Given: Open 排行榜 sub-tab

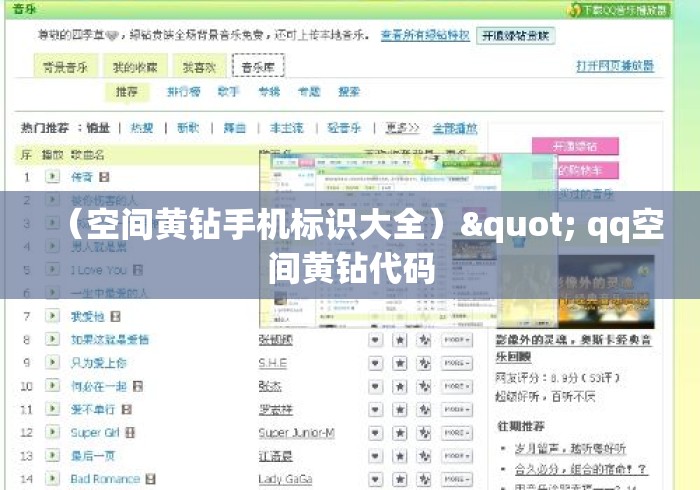Looking at the screenshot, I should point(183,91).
